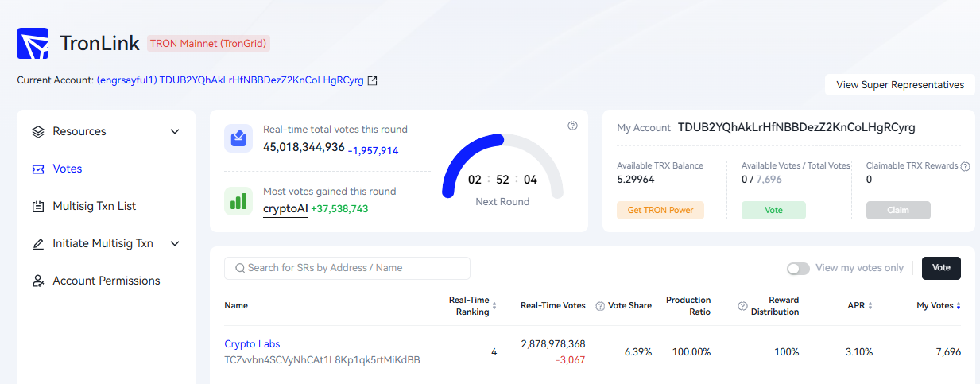Click Get TRON Power button

click(x=660, y=210)
